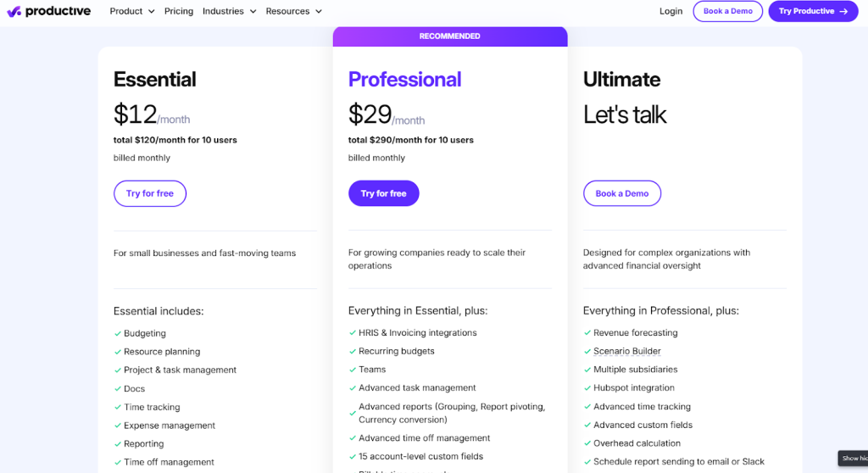Click the checkmark beside Overhead calculation
The height and width of the screenshot is (473, 868).
coord(587,443)
